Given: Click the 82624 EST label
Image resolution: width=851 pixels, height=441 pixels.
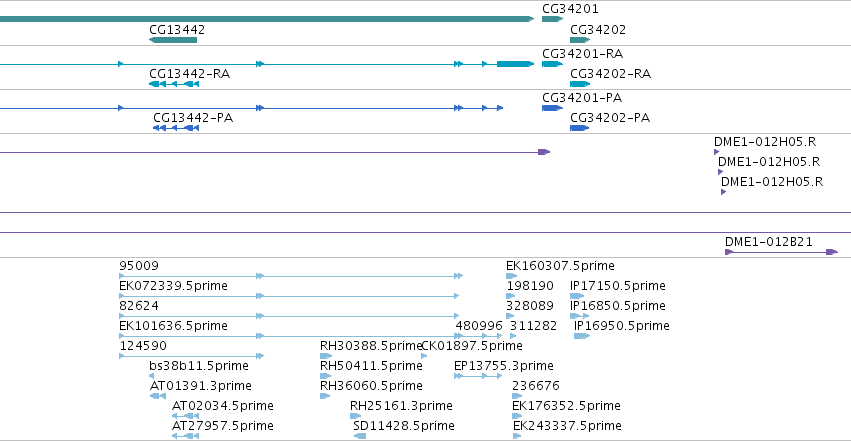Looking at the screenshot, I should 139,306.
